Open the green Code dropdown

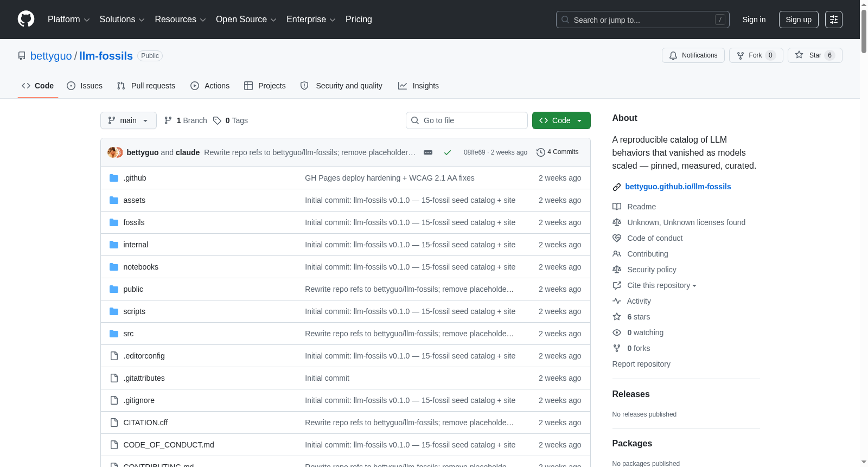tap(561, 120)
